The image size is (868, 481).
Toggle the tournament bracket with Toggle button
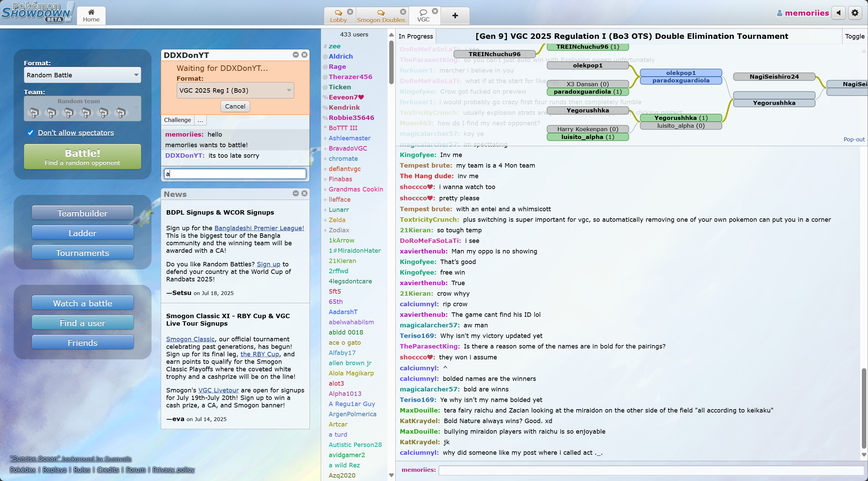[x=855, y=36]
